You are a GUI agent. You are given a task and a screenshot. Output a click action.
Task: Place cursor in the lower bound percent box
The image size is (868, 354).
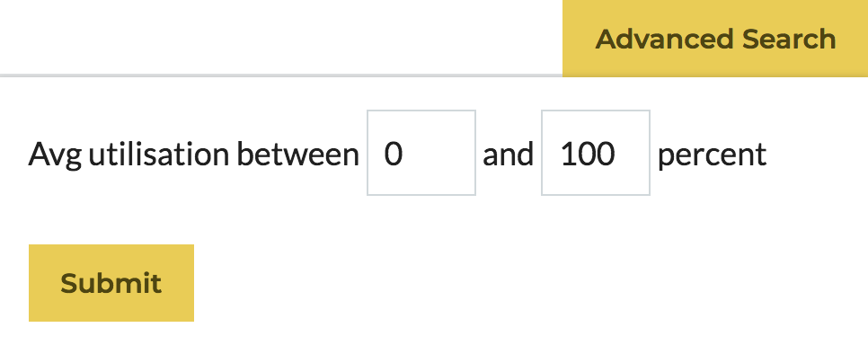(x=421, y=153)
